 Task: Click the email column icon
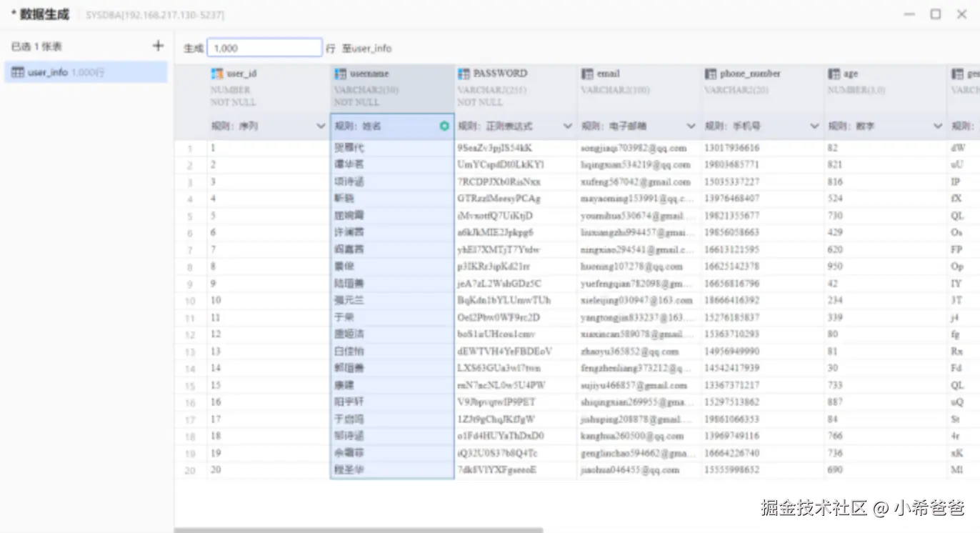click(x=587, y=74)
